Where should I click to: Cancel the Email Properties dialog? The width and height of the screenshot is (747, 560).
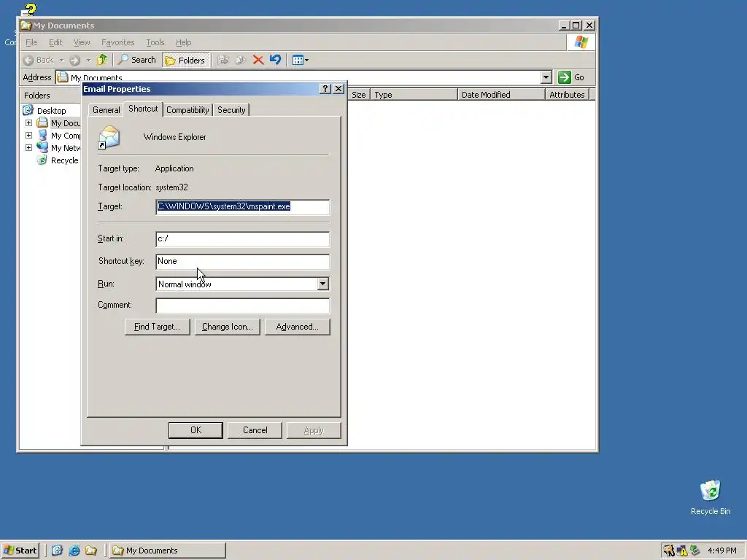255,430
